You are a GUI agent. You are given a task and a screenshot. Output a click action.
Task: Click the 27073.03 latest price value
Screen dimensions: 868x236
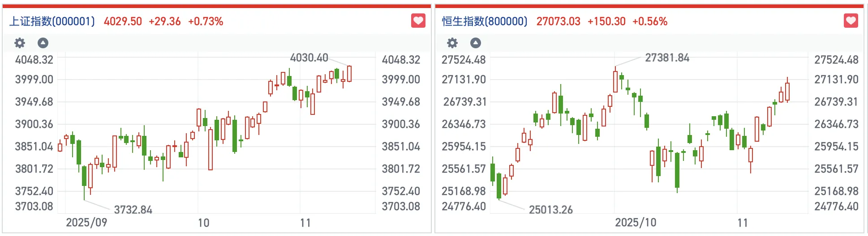tap(558, 21)
